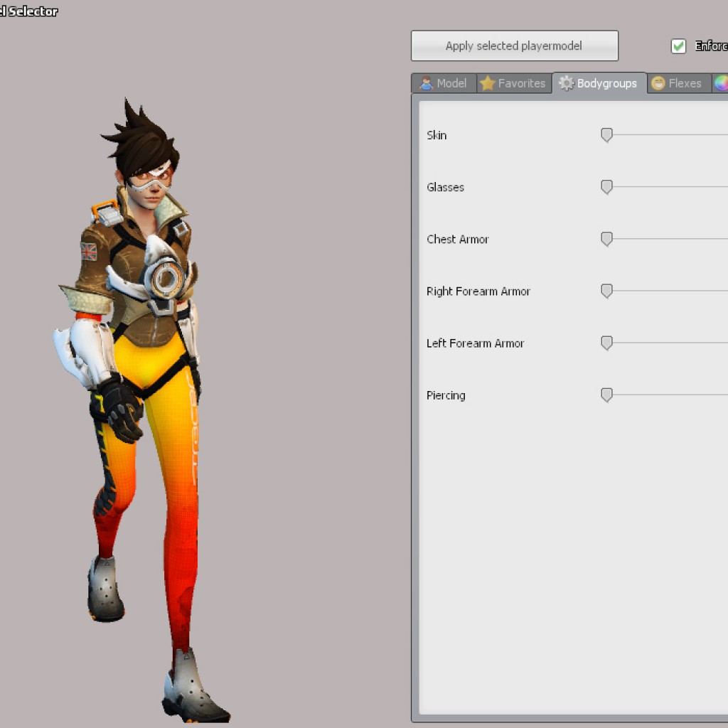
Task: Click the Glasses label text
Action: point(445,187)
